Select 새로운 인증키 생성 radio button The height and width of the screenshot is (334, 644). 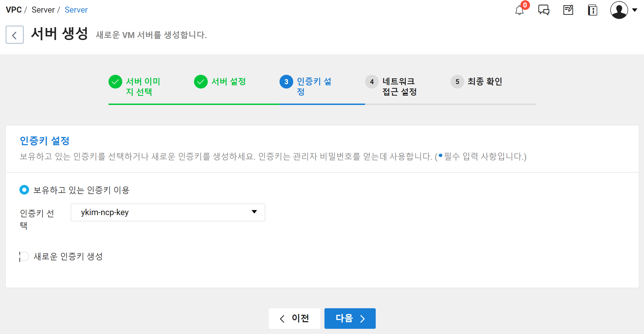pyautogui.click(x=24, y=256)
